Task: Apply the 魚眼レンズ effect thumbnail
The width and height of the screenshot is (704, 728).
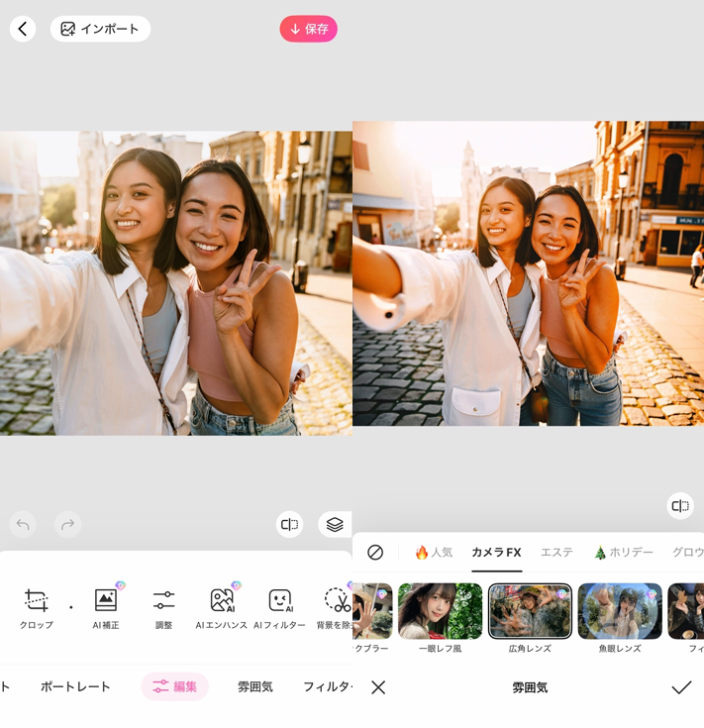Action: click(x=620, y=611)
